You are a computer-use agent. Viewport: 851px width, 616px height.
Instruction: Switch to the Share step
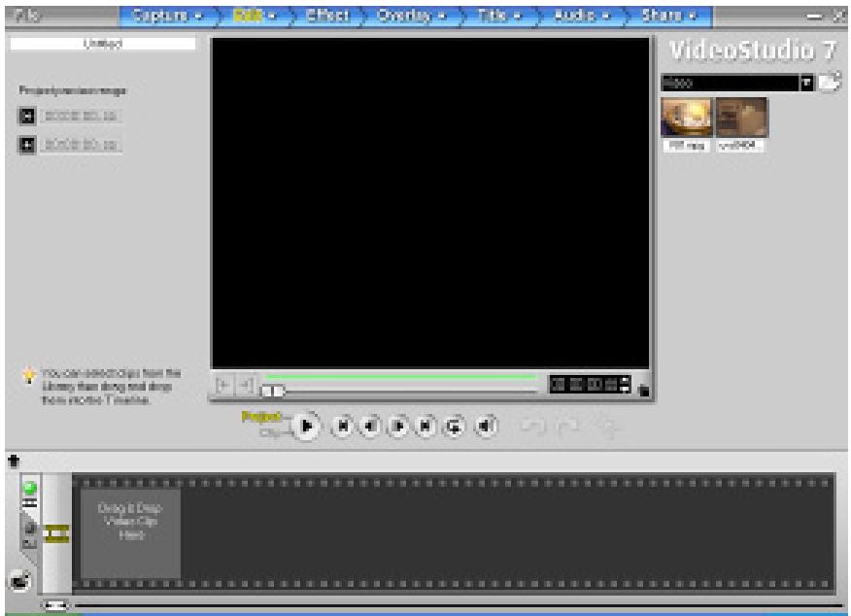tap(668, 16)
